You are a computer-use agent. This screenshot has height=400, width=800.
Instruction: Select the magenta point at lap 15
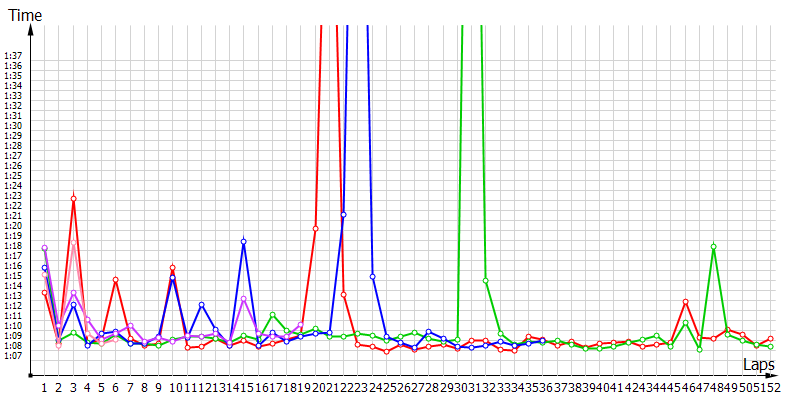244,299
